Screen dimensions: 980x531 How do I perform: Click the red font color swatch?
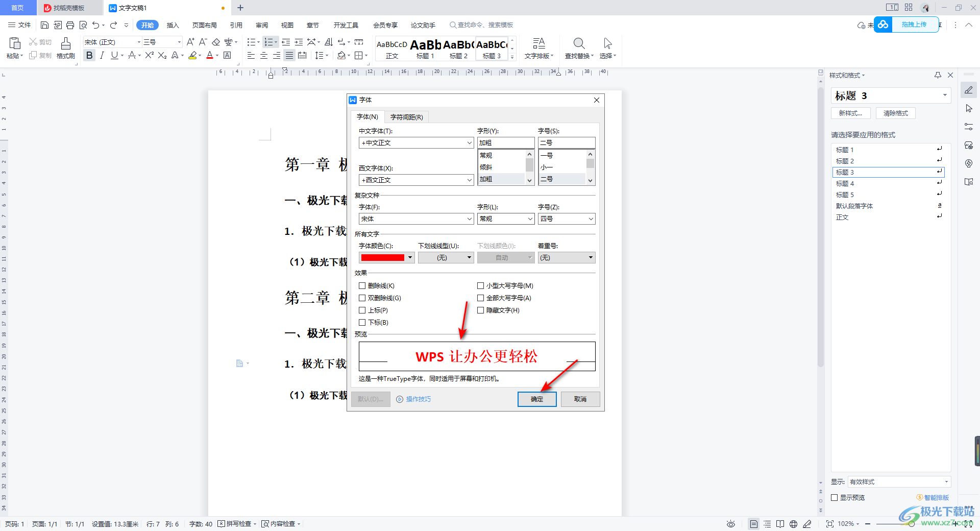point(382,258)
